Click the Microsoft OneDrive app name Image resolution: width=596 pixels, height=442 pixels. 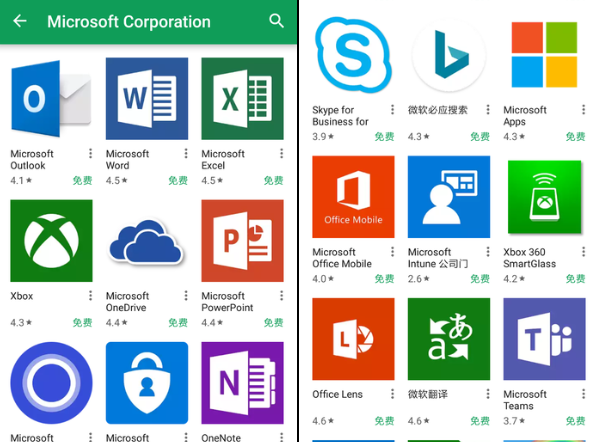(127, 302)
